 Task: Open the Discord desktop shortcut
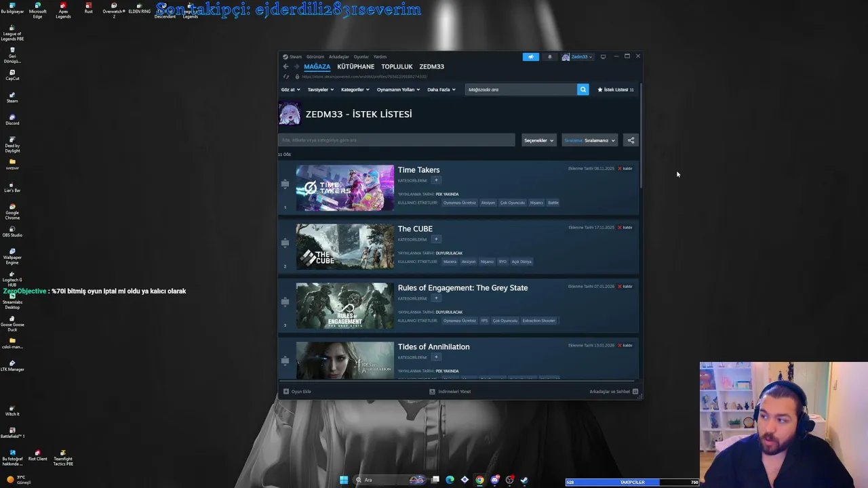[12, 119]
